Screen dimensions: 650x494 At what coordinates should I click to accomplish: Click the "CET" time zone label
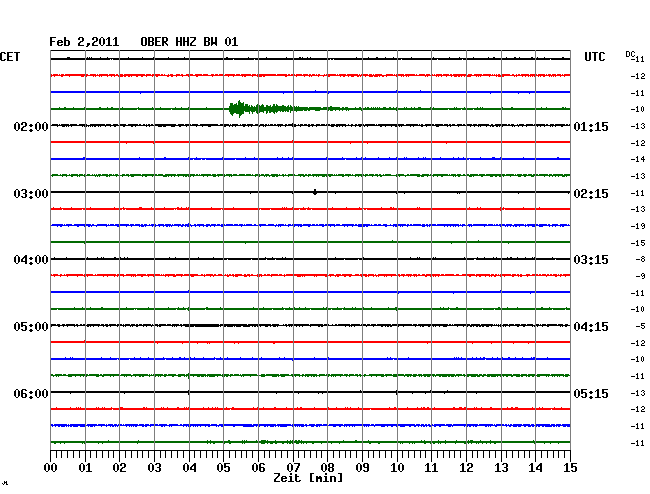coord(10,57)
